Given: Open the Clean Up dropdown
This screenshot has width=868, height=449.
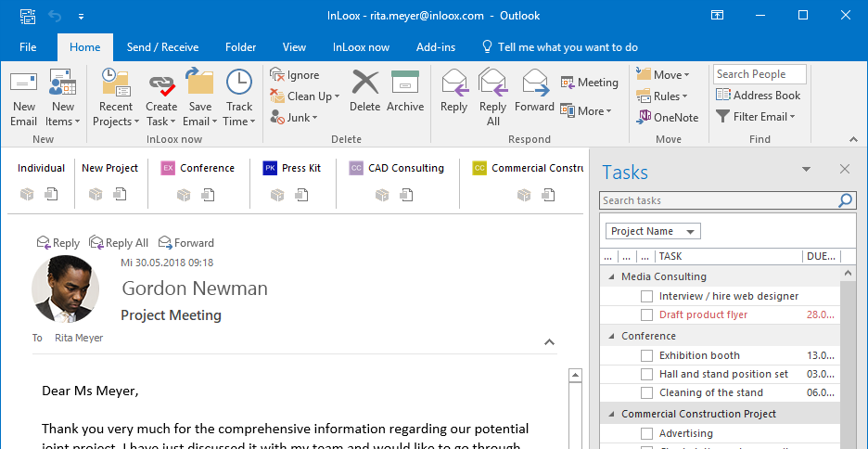Looking at the screenshot, I should (304, 96).
